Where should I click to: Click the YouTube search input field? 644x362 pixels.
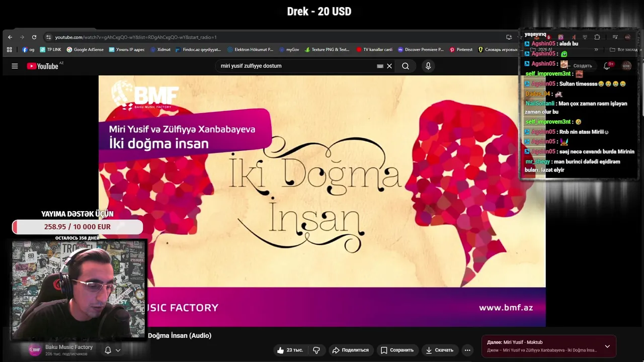[297, 66]
